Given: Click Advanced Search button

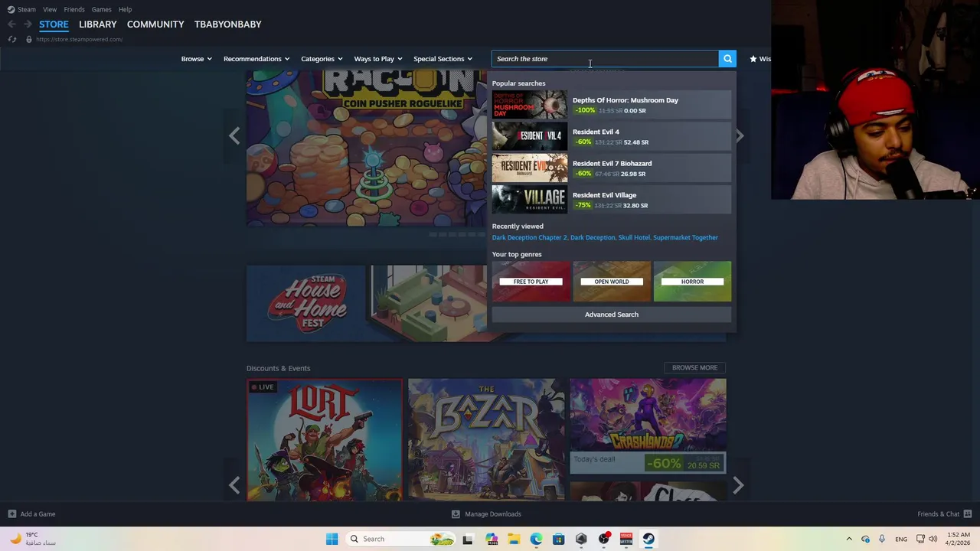Looking at the screenshot, I should tap(612, 315).
